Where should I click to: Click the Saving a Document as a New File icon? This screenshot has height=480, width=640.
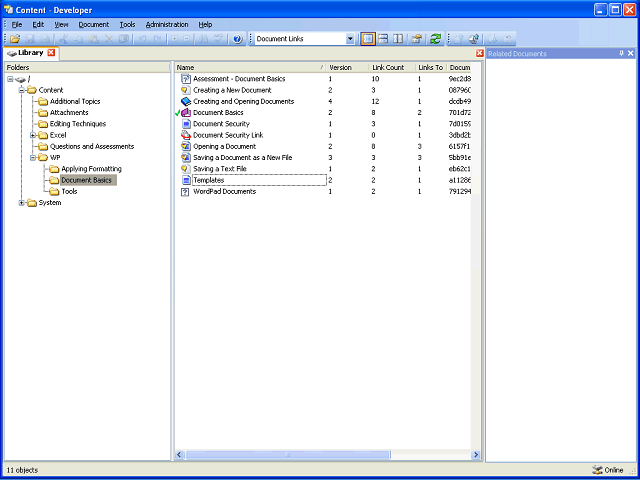(186, 158)
